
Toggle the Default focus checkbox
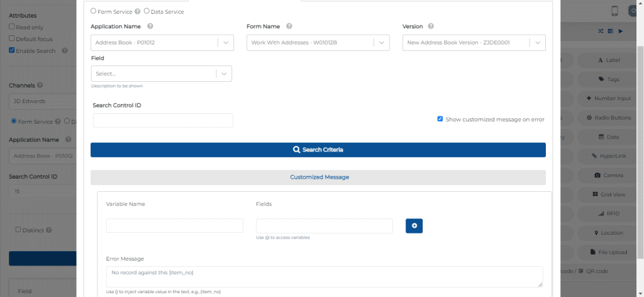(12, 38)
